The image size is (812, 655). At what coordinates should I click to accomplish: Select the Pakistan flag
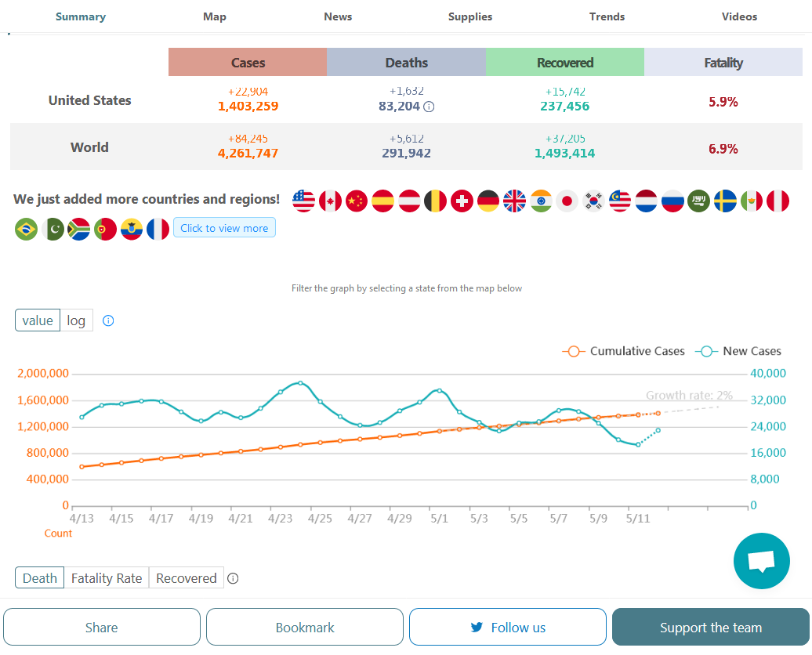point(53,230)
